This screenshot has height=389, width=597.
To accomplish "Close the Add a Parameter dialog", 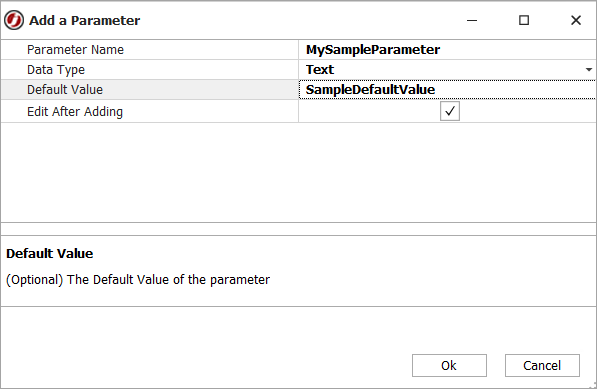I will (x=576, y=20).
